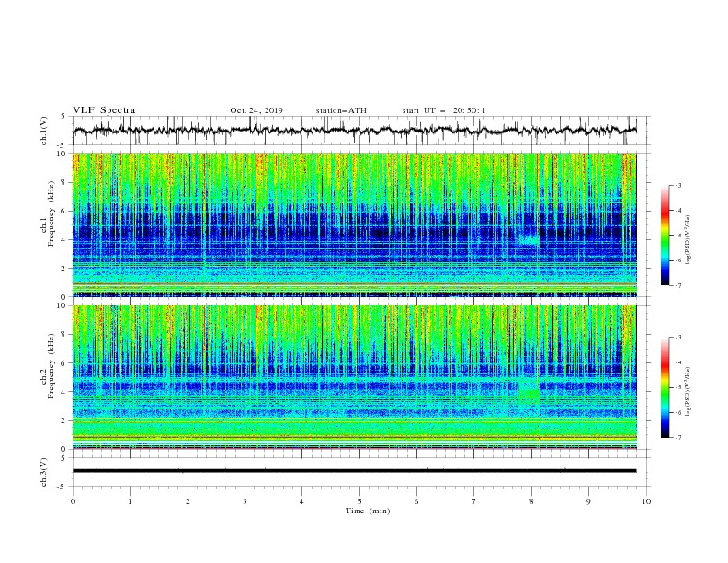Screen dimensions: 728x563
Task: Click the "ch.1 Frequency (kHz)" axis label
Action: (49, 213)
